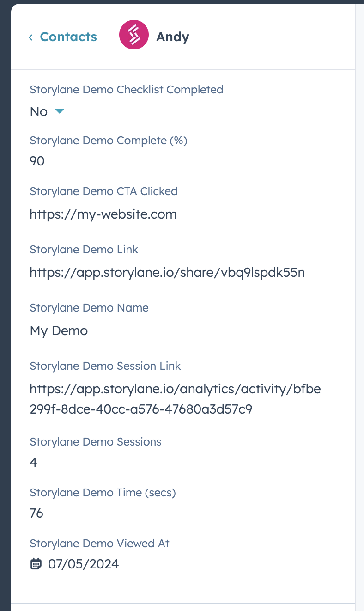The image size is (364, 611).
Task: Edit the Demo Name 'My Demo' field
Action: [x=59, y=331]
